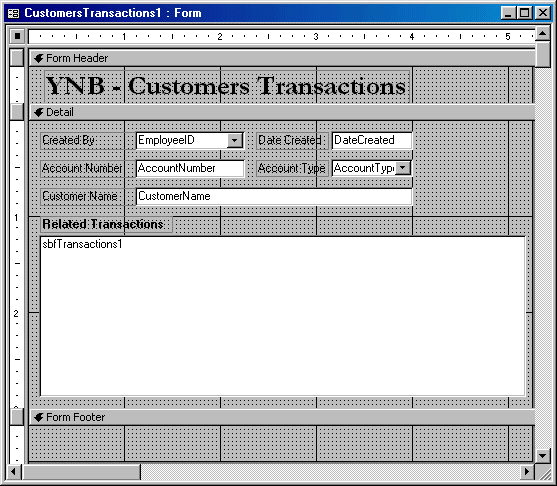The image size is (557, 486).
Task: Select the Form Header section bar
Action: (282, 58)
